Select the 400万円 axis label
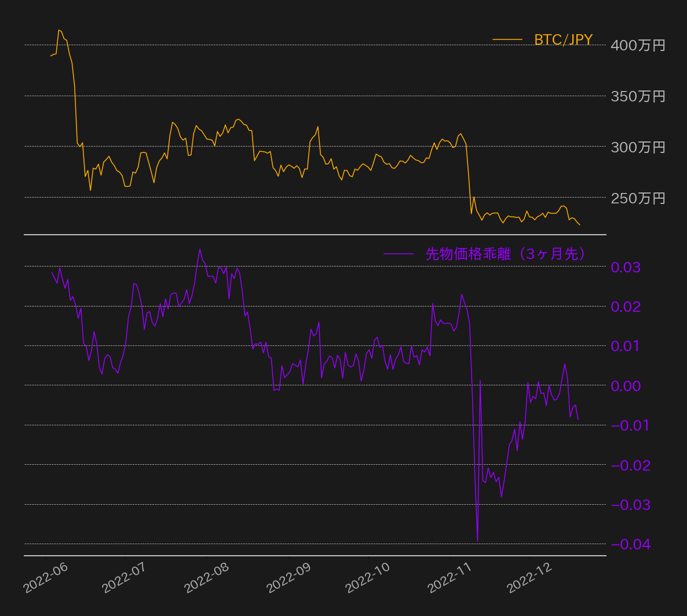Image resolution: width=687 pixels, height=616 pixels. pyautogui.click(x=638, y=45)
